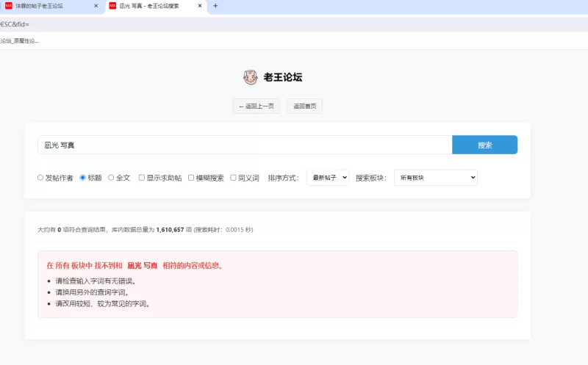Select the 老王论坛搜索 tab
Image resolution: width=588 pixels, height=365 pixels.
(x=156, y=7)
